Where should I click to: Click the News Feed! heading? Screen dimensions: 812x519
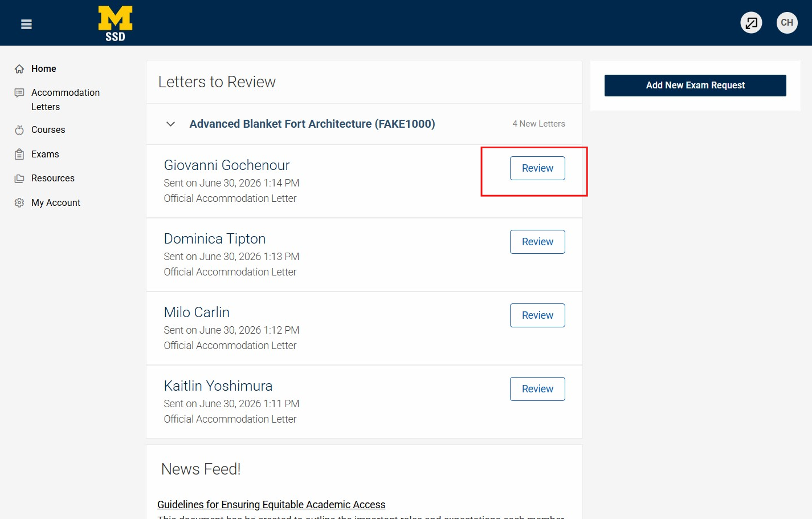pos(201,469)
